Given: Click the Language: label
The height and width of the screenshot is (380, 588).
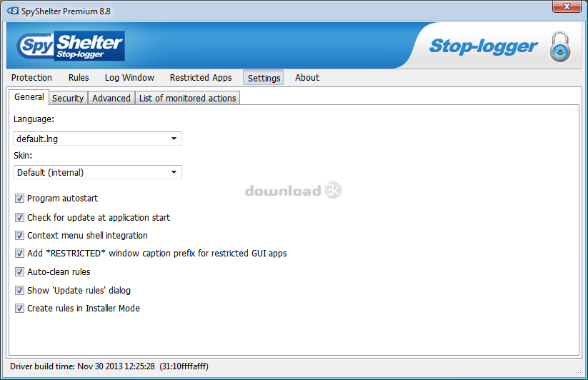Looking at the screenshot, I should [34, 119].
